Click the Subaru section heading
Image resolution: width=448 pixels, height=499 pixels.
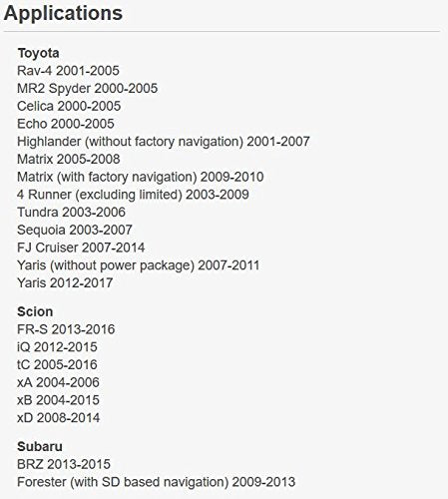pos(40,446)
